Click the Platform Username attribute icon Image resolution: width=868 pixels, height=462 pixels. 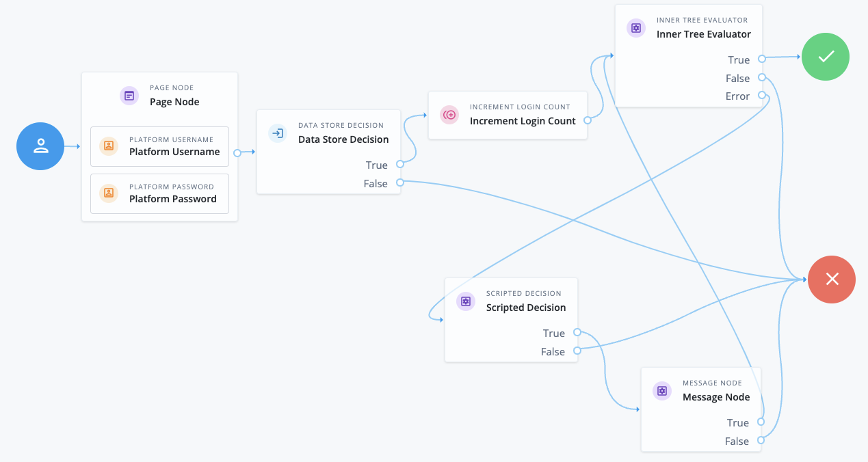click(x=108, y=146)
